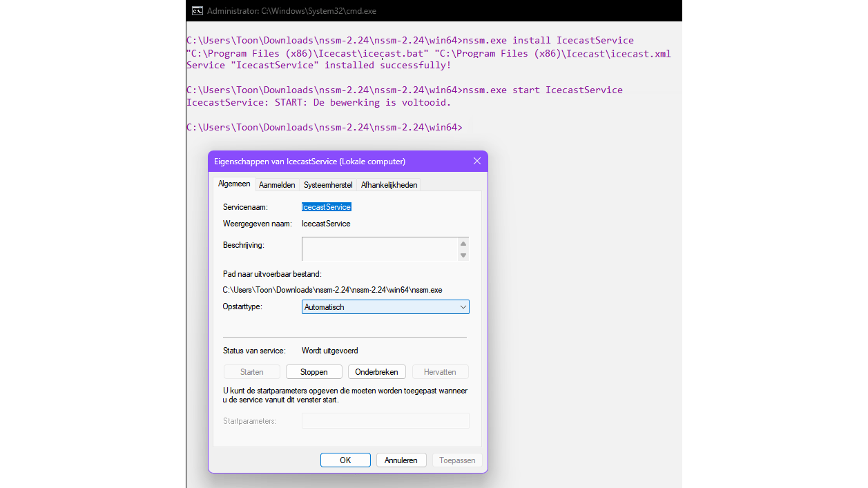Confirm with the OK button
Viewport: 868px width, 488px height.
345,460
